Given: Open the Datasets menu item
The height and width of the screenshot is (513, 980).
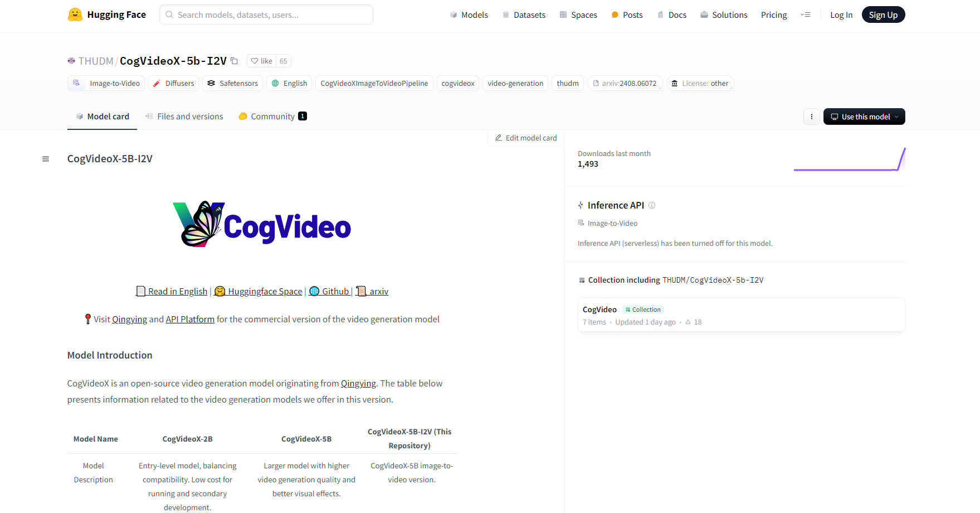Looking at the screenshot, I should (524, 14).
